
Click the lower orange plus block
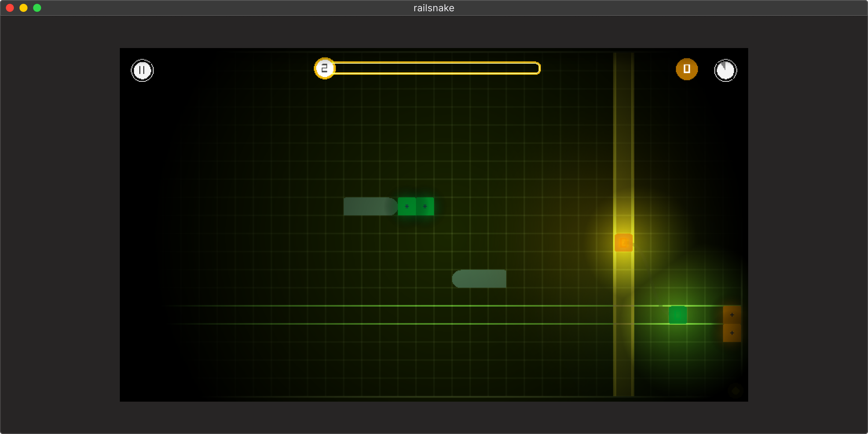click(732, 333)
